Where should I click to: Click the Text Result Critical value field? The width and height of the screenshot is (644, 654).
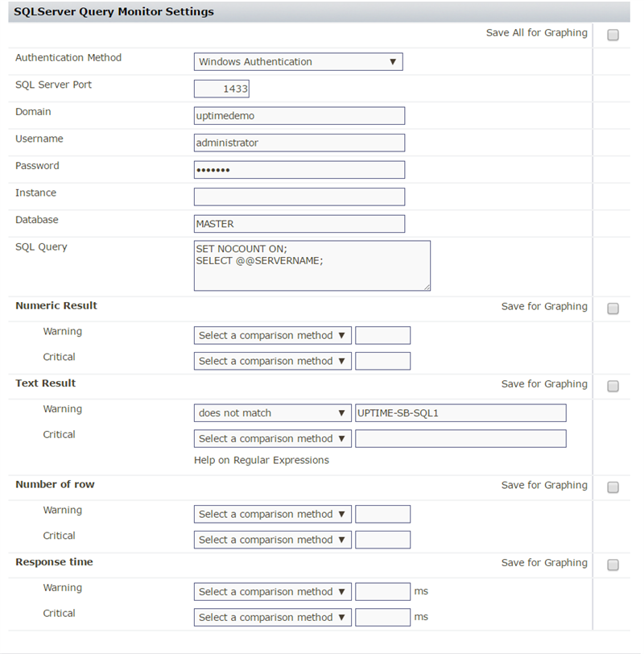(460, 439)
